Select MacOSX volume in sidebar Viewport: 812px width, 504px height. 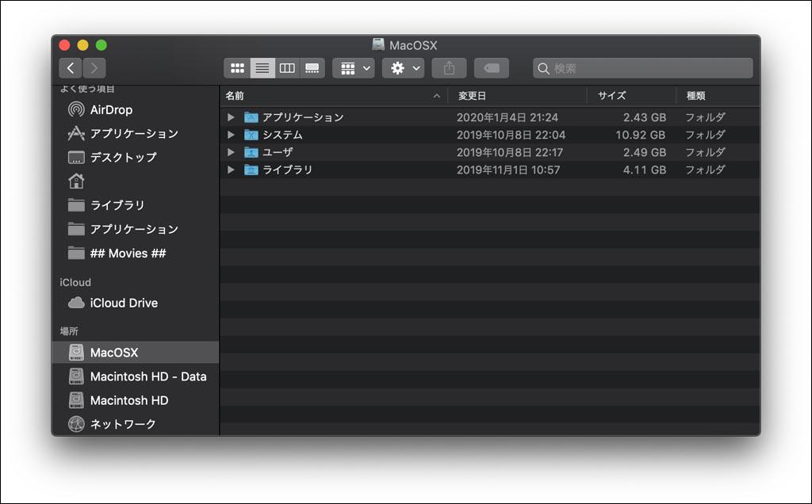point(136,353)
